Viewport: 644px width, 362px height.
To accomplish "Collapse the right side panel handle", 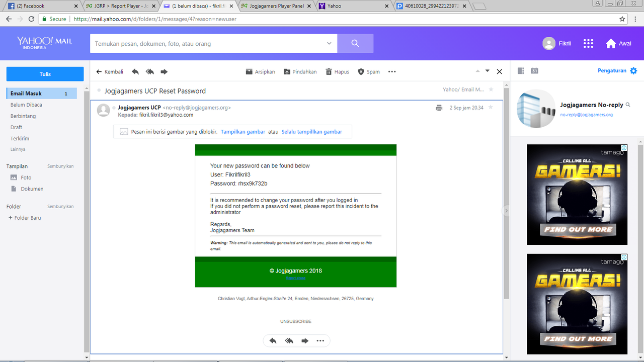I will pyautogui.click(x=507, y=211).
